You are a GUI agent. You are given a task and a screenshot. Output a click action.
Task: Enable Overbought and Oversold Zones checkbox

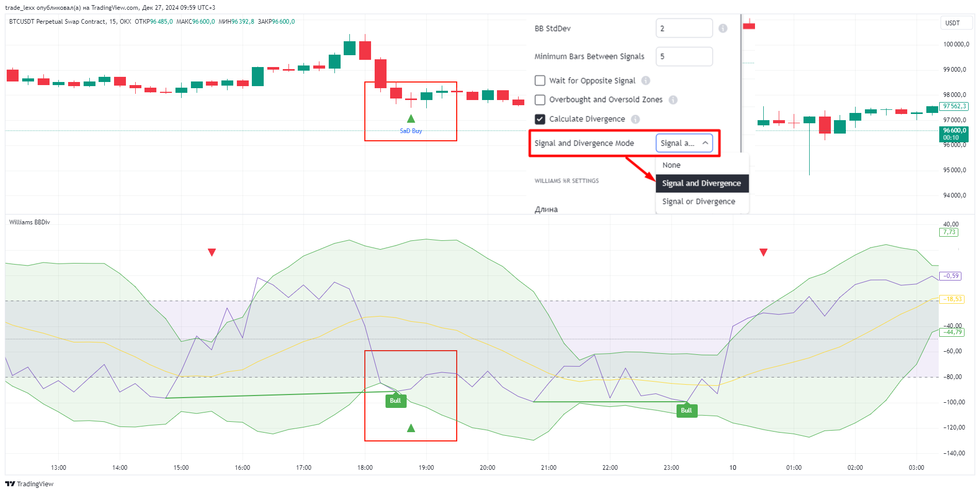[x=540, y=100]
